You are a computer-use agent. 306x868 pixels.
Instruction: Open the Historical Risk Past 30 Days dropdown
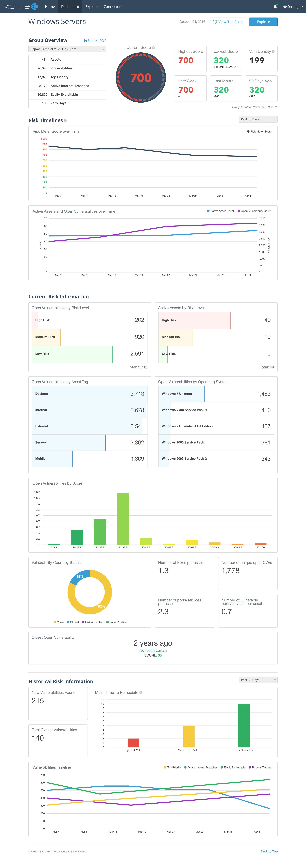click(x=258, y=680)
